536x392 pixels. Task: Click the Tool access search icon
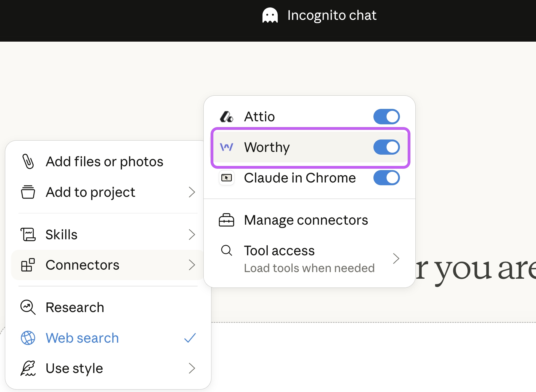[x=227, y=251]
